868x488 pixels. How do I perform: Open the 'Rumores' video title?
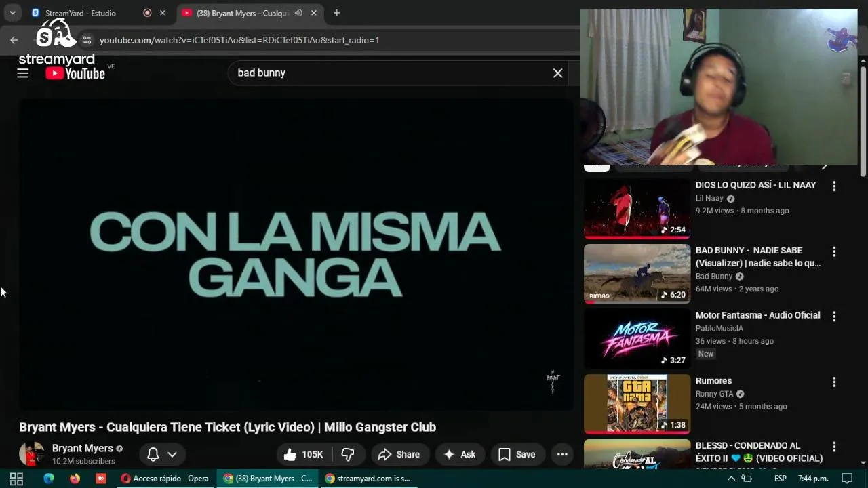tap(713, 381)
